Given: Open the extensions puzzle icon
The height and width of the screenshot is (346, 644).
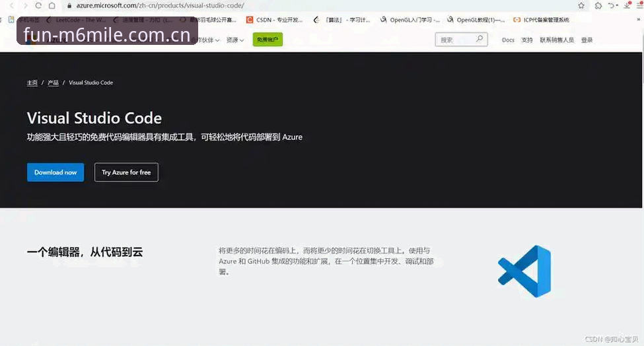Looking at the screenshot, I should tap(598, 5).
